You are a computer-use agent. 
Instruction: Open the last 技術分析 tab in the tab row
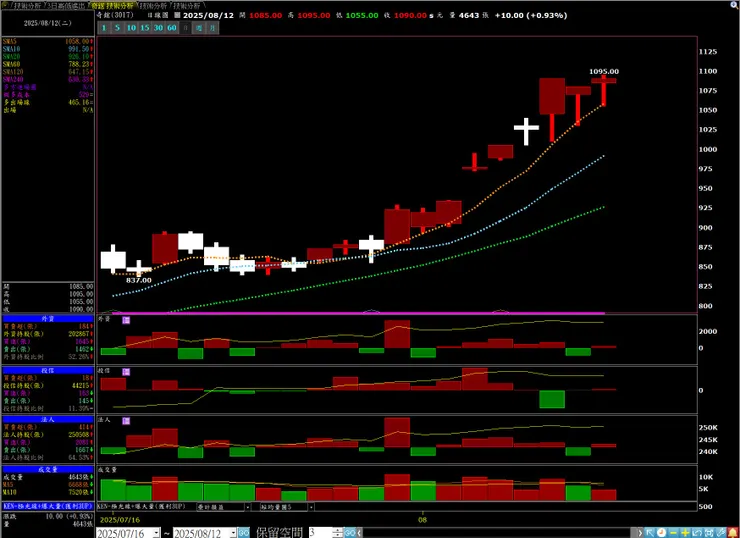tap(186, 6)
